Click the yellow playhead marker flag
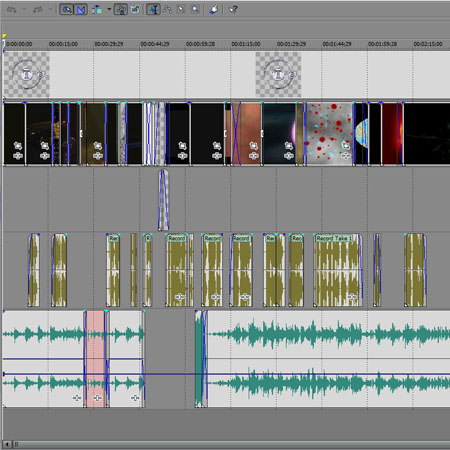The height and width of the screenshot is (450, 450). click(4, 36)
